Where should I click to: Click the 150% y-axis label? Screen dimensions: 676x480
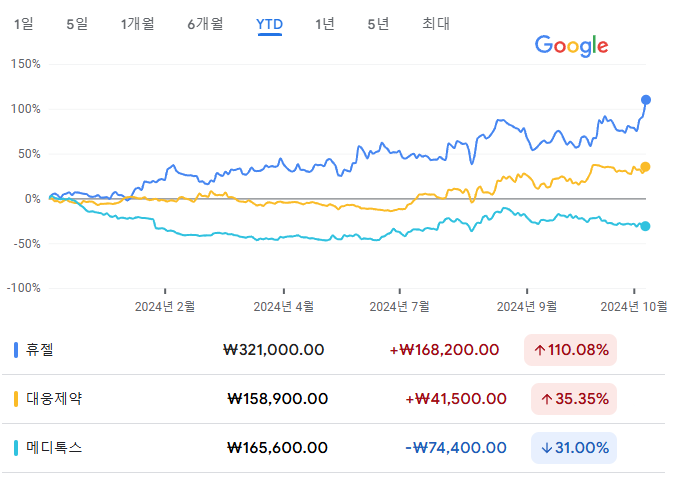pyautogui.click(x=25, y=64)
